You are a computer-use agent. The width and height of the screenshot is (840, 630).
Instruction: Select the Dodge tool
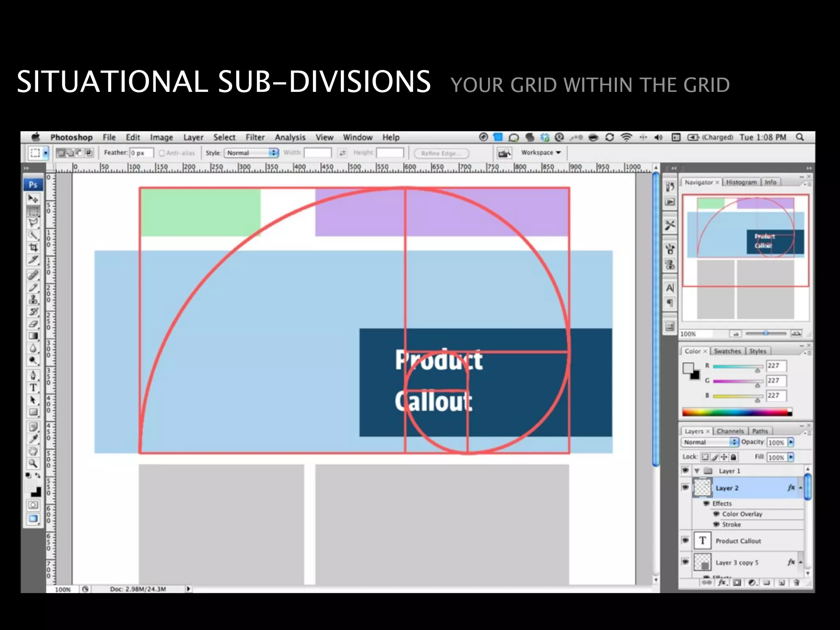point(33,361)
